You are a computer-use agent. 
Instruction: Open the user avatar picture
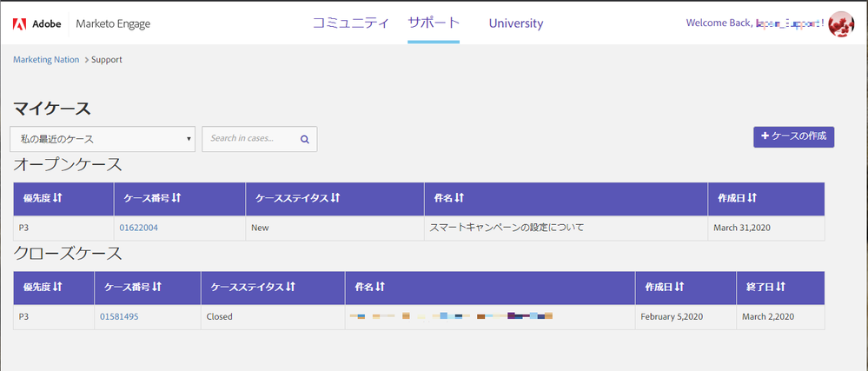click(x=841, y=24)
